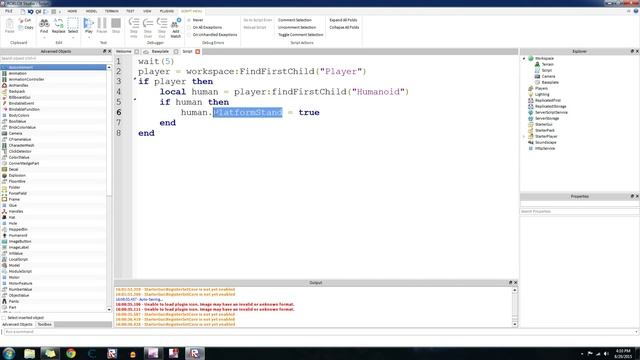Close the Script document tab
640x360 pixels.
pos(198,51)
